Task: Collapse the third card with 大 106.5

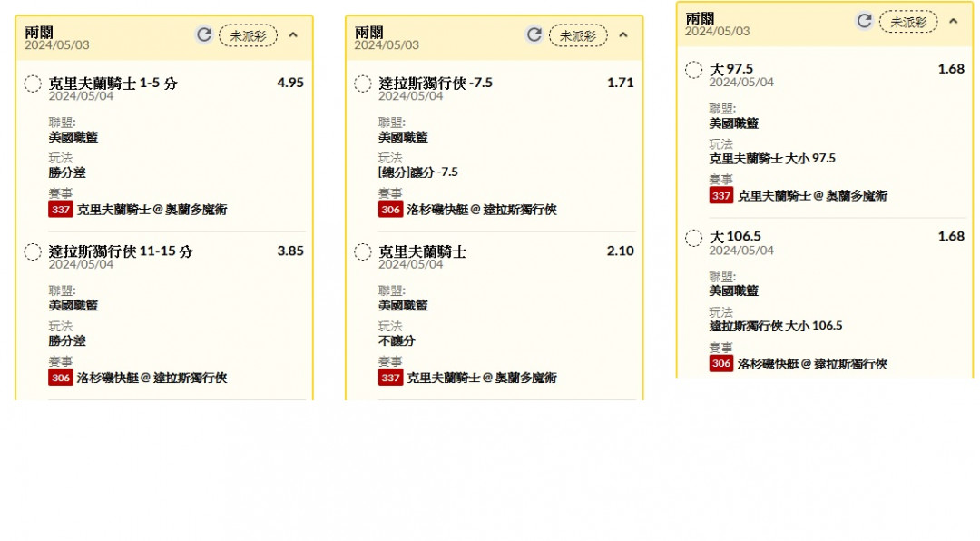Action: [953, 21]
